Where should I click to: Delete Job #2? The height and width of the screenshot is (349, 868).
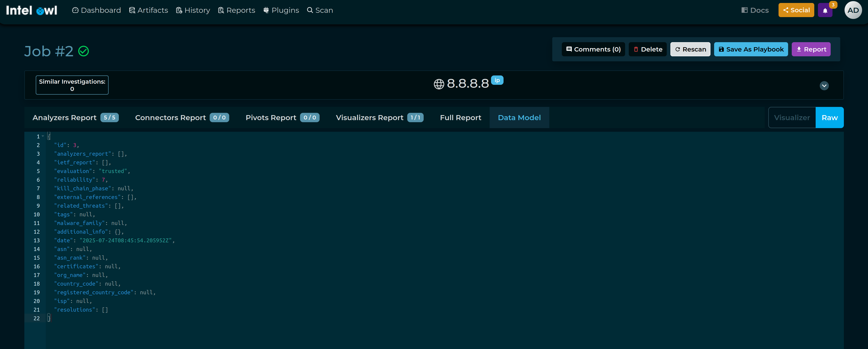648,49
